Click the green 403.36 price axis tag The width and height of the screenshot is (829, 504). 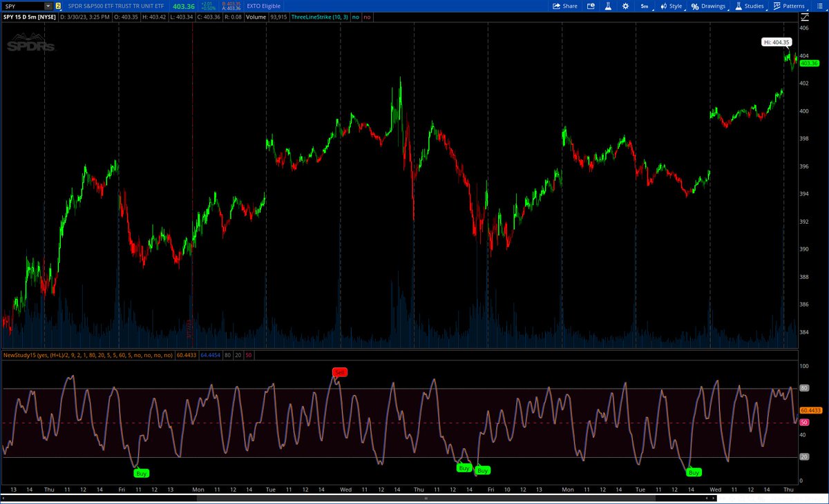pos(809,63)
